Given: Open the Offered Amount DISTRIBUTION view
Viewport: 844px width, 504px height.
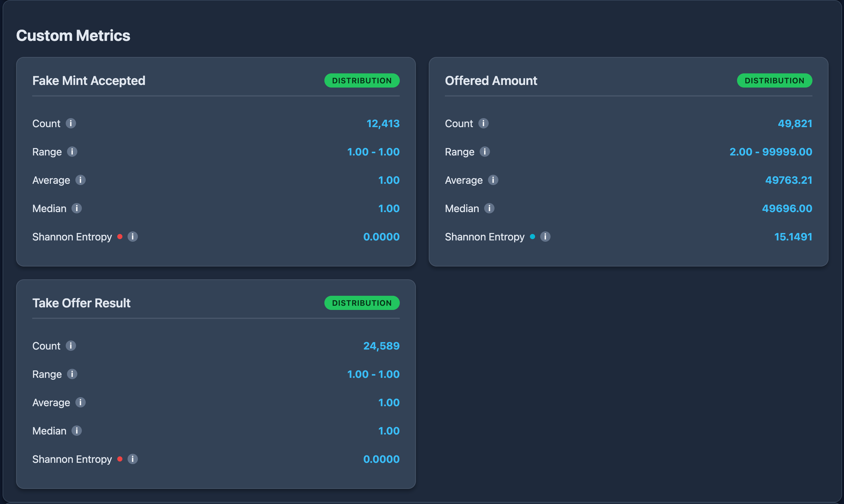Looking at the screenshot, I should [x=774, y=80].
